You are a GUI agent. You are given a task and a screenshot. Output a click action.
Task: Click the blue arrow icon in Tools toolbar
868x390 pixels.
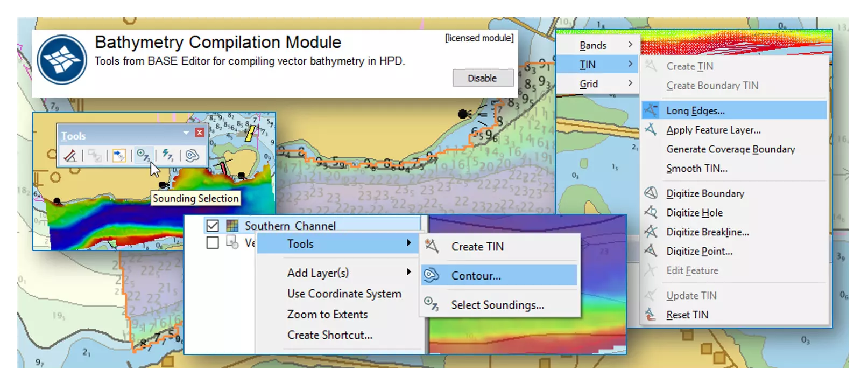[x=119, y=156]
